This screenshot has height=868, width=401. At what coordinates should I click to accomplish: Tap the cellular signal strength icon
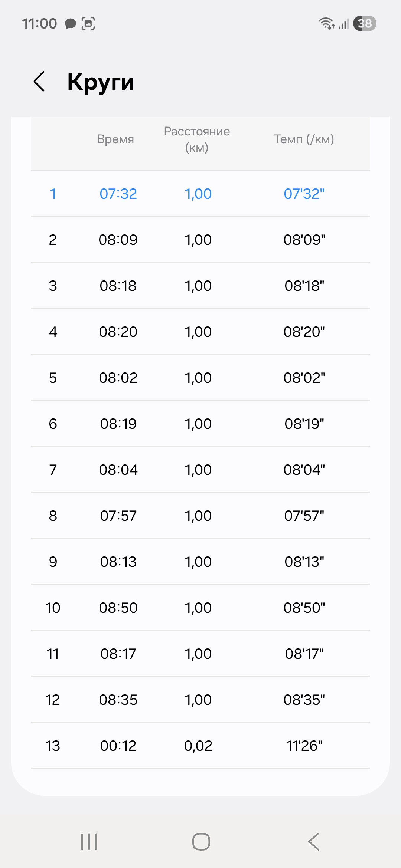(x=344, y=24)
